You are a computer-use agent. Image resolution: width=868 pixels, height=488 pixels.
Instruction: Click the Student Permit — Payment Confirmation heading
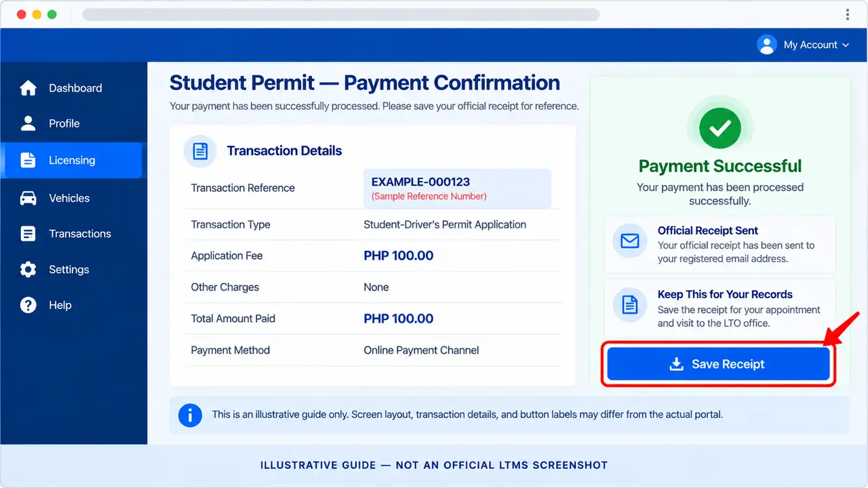[365, 83]
